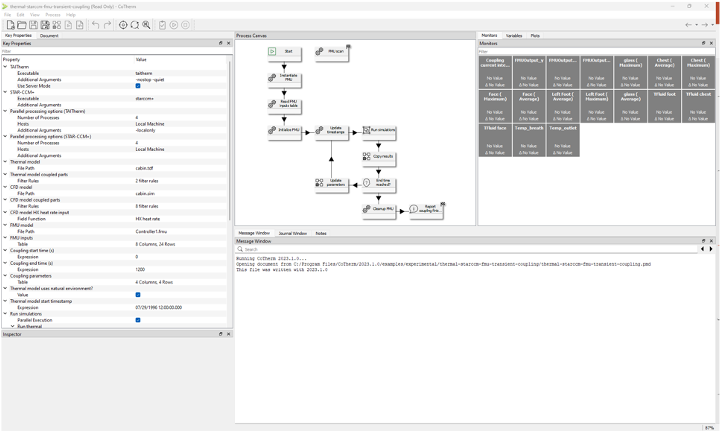Click the single-disk Save icon in toolbar

pos(33,25)
